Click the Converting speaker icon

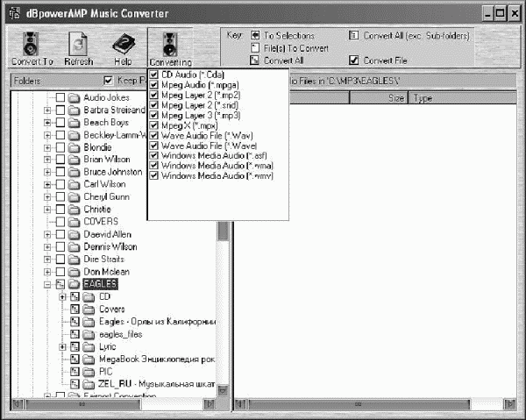pos(170,45)
